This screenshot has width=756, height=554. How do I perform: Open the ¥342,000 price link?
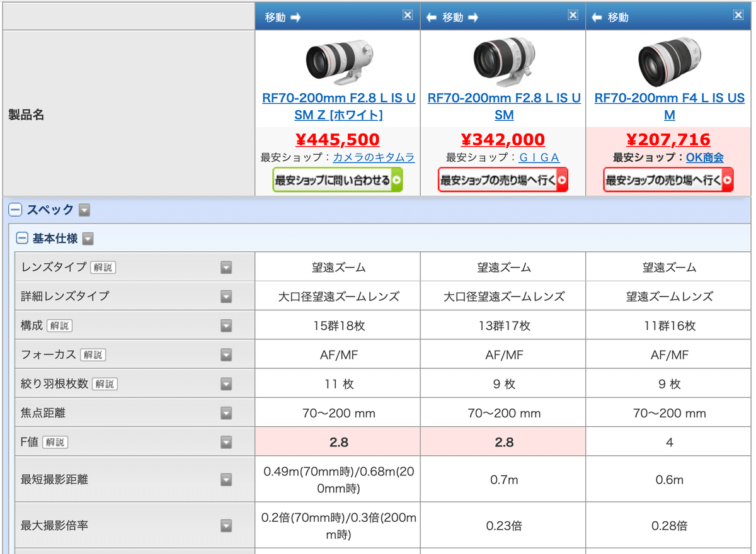pyautogui.click(x=503, y=139)
